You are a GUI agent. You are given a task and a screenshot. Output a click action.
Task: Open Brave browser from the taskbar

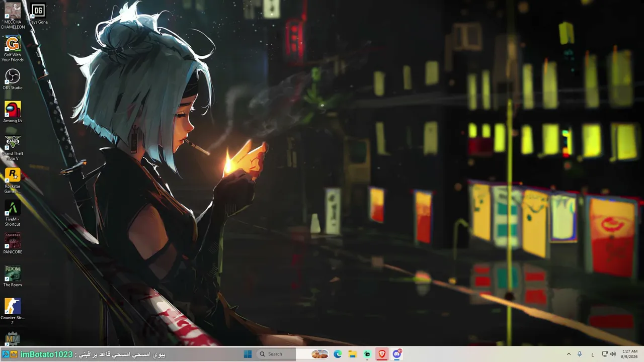[x=382, y=354]
